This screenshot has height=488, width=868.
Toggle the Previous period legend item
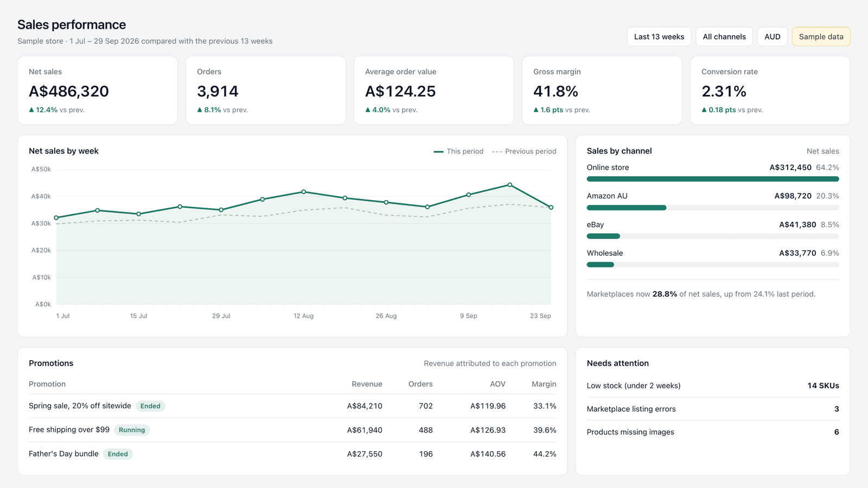[x=524, y=151]
